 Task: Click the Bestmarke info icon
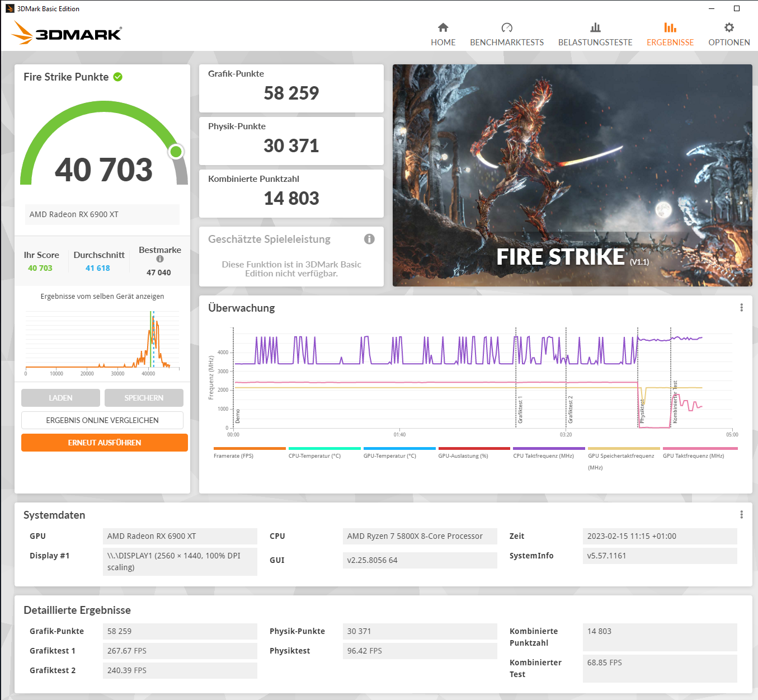tap(160, 259)
